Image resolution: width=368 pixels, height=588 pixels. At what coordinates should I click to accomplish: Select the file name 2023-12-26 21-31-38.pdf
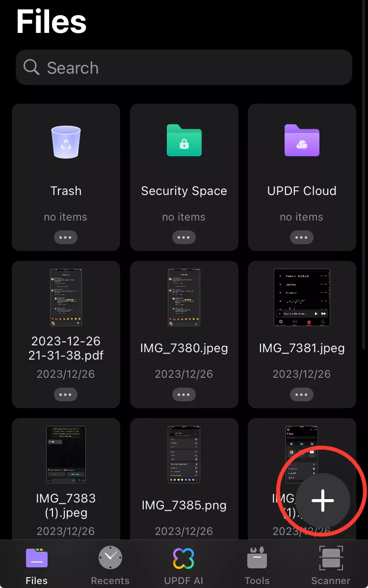point(66,348)
